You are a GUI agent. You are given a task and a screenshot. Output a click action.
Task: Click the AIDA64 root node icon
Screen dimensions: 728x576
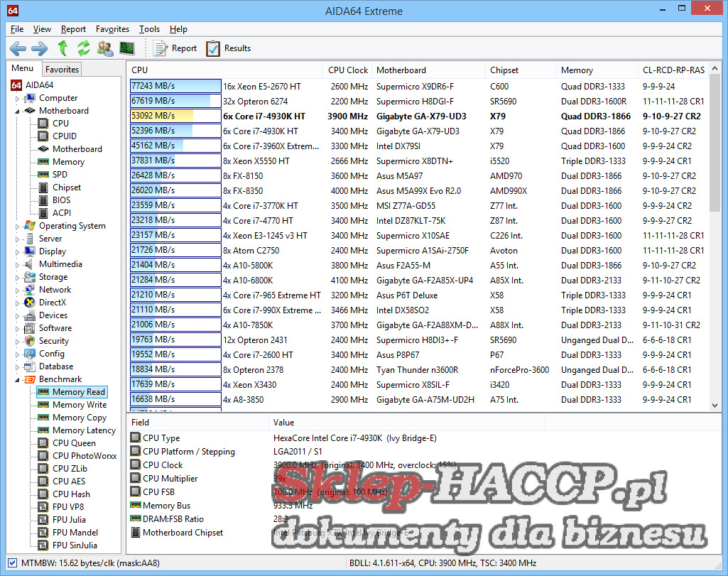[x=16, y=85]
